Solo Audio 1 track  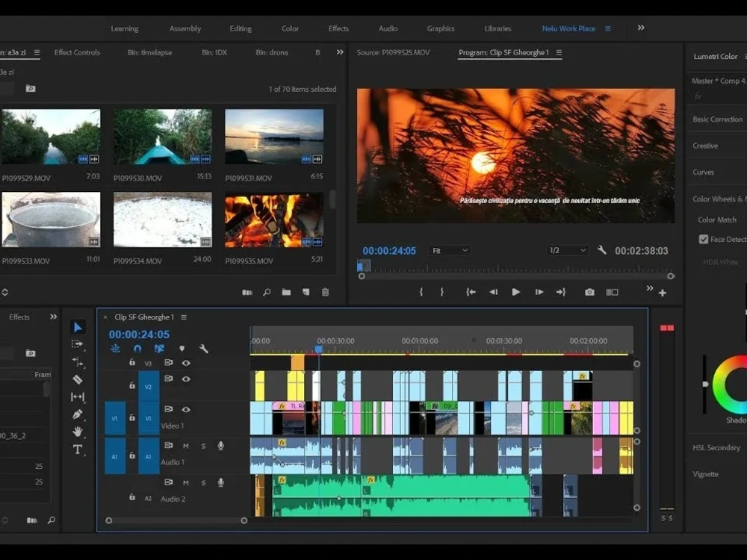point(203,447)
